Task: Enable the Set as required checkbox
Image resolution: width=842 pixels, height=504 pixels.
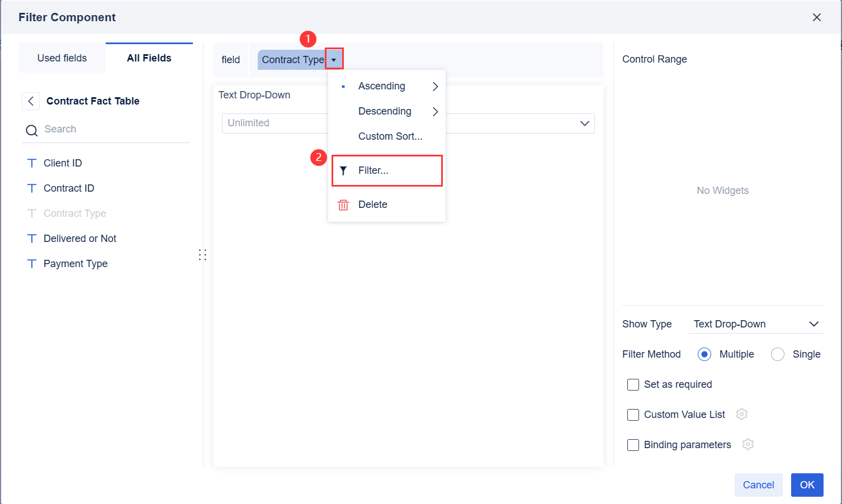Action: (633, 384)
